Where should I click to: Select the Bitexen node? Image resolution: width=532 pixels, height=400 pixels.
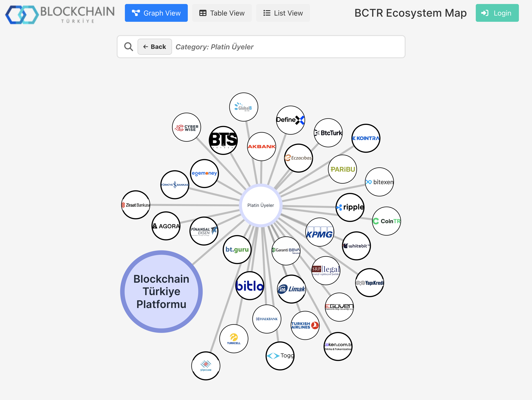[x=379, y=182]
